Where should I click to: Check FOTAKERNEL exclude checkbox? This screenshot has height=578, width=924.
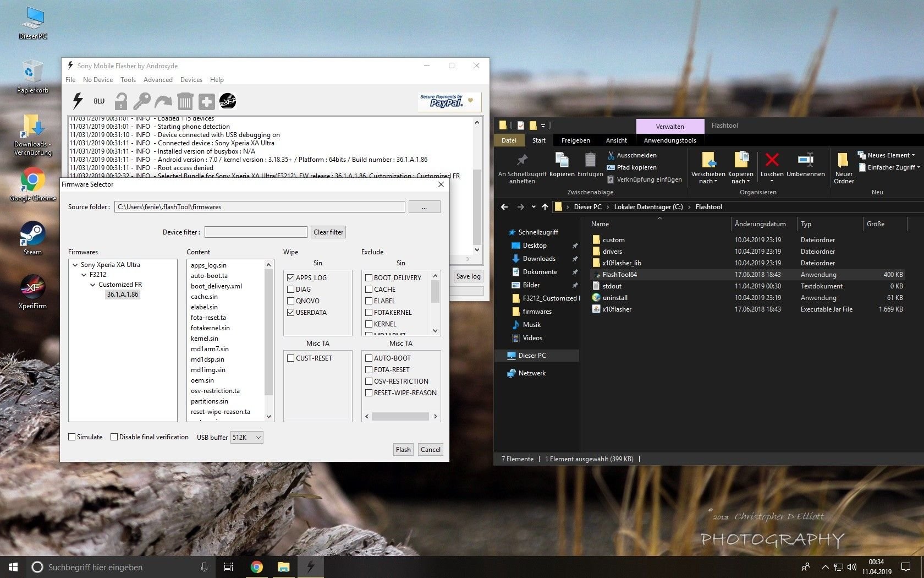point(369,312)
